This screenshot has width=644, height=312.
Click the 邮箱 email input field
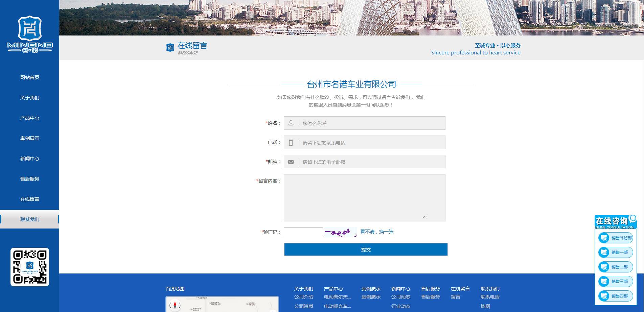[x=371, y=162]
